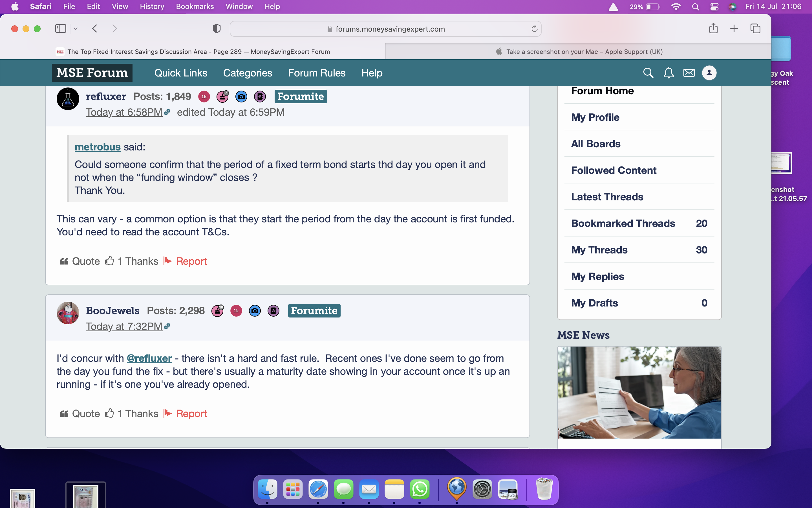The image size is (812, 508).
Task: Open Forum Rules in the forum navigation bar
Action: (x=316, y=73)
